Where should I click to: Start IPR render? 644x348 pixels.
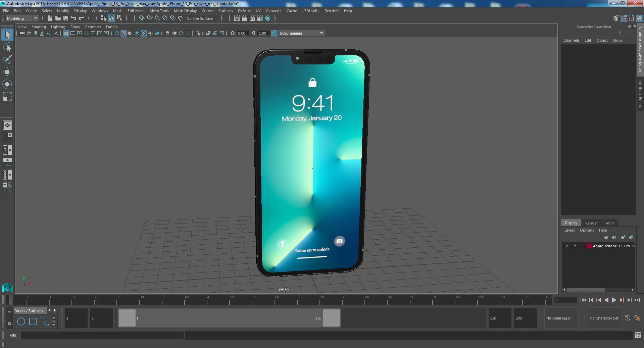tap(252, 18)
